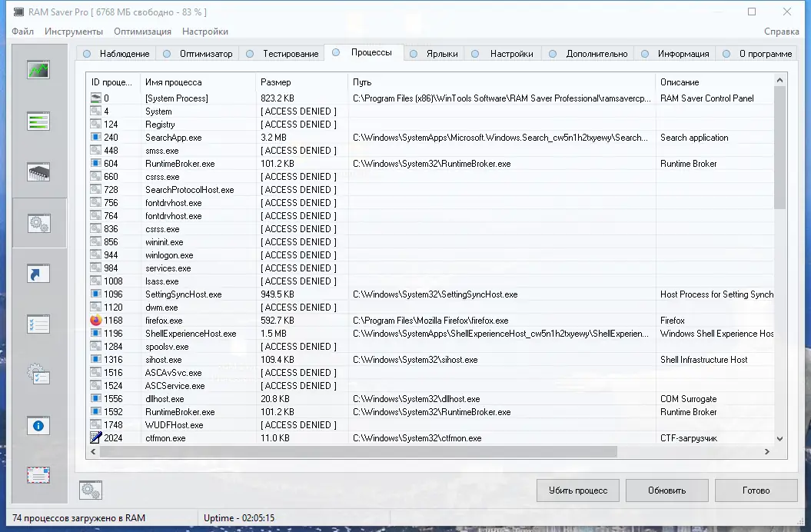Image resolution: width=811 pixels, height=532 pixels.
Task: Open the envelope about sidebar icon
Action: [x=38, y=474]
